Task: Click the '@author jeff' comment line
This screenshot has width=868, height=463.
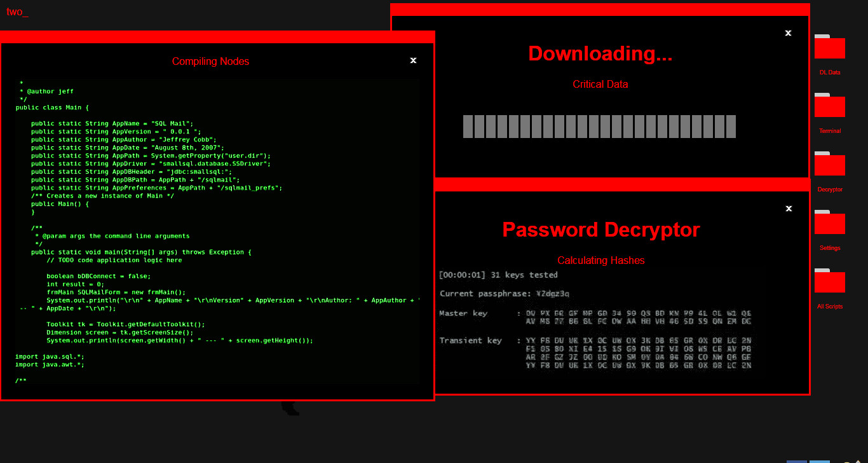Action: [46, 92]
